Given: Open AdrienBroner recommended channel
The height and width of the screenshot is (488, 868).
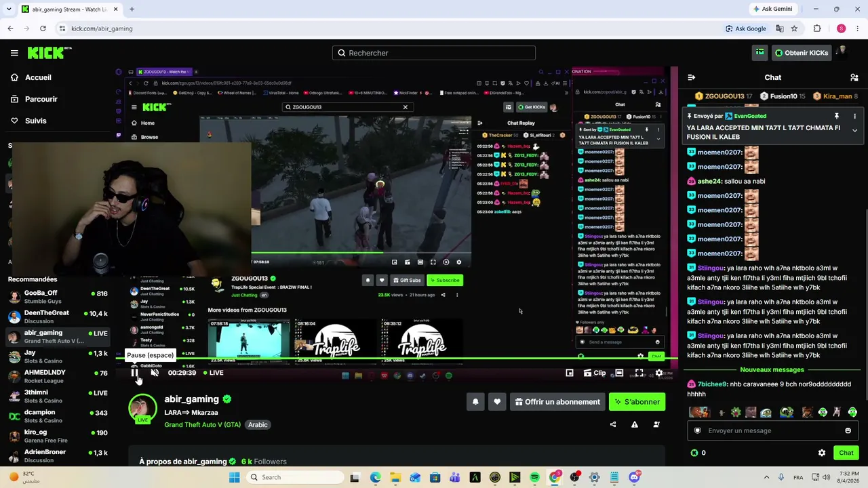Looking at the screenshot, I should pyautogui.click(x=58, y=455).
